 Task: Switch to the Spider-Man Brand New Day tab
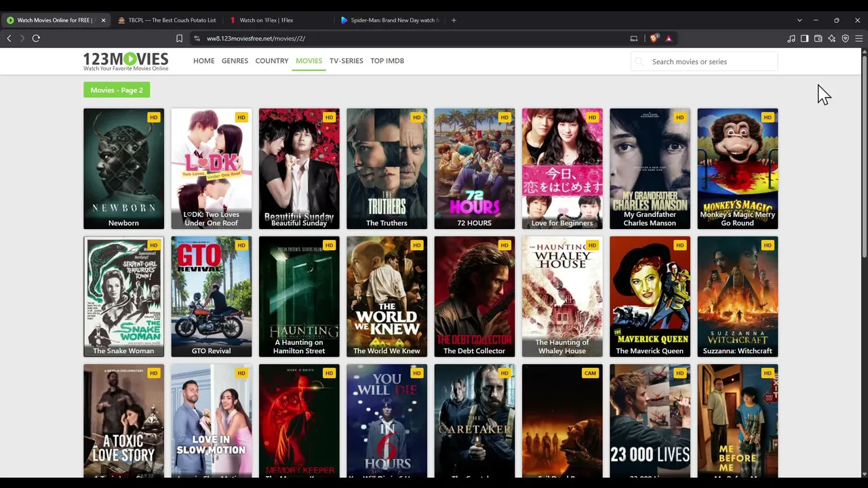(389, 20)
